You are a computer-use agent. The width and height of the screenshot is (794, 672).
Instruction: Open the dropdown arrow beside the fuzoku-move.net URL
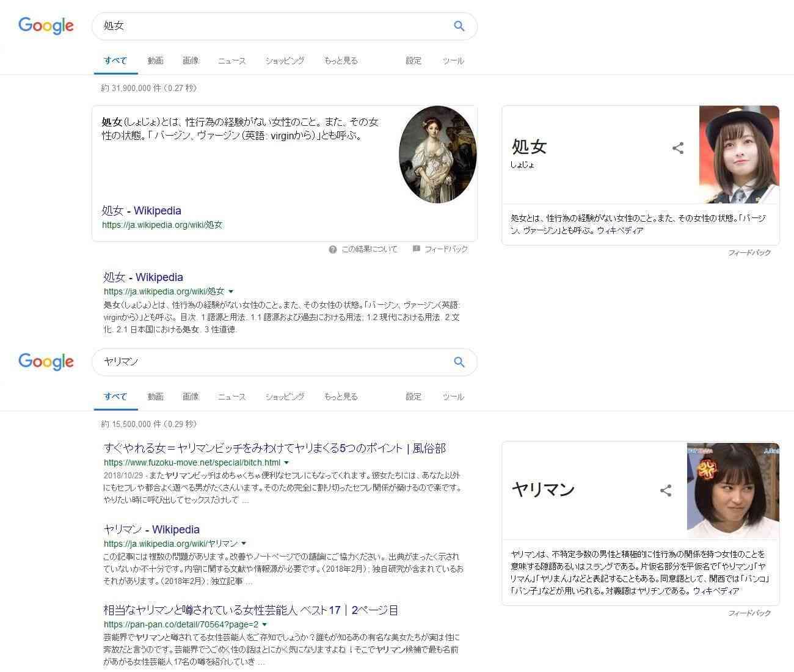coord(286,462)
